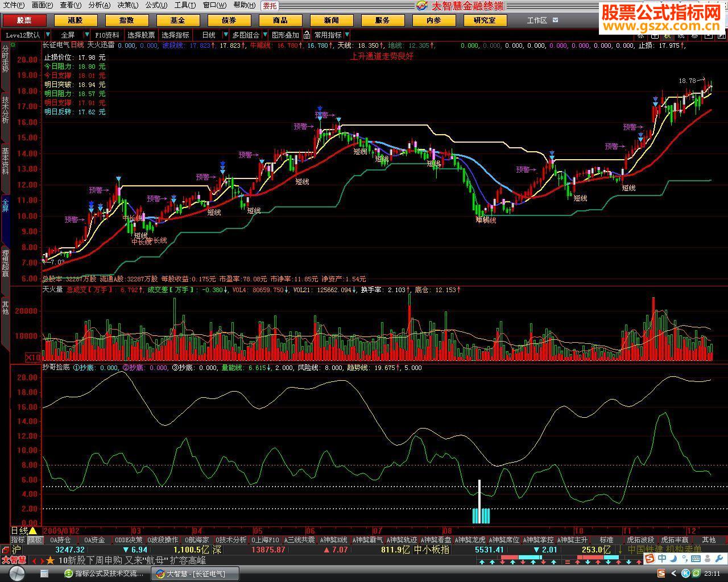728x582 pixels.
Task: Open the 公式(U) menu
Action: tap(156, 5)
